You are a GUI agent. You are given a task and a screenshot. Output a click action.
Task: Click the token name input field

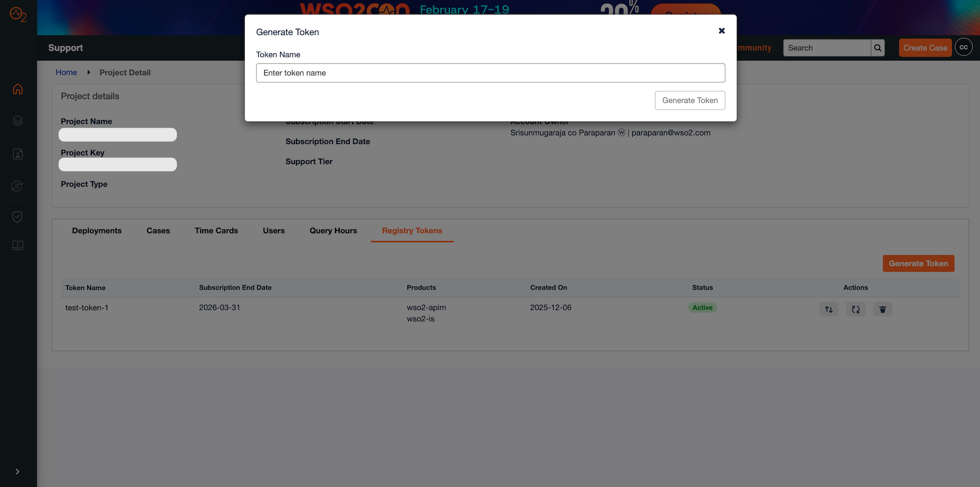(490, 73)
